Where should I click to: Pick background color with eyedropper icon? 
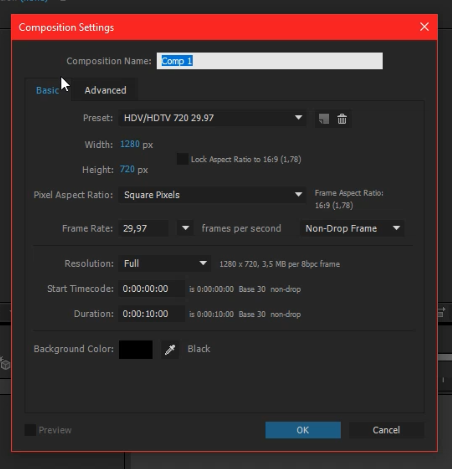tap(170, 349)
